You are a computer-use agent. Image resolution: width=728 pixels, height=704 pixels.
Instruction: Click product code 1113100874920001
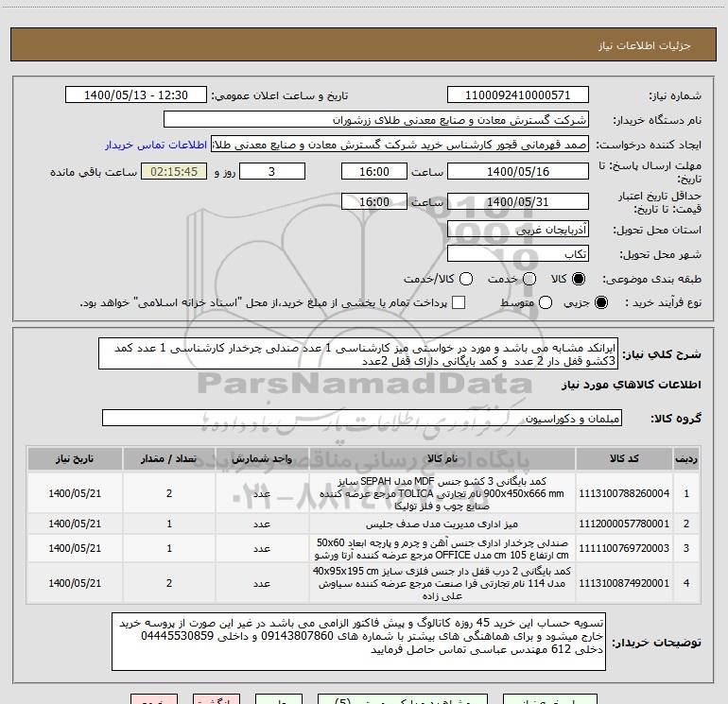624,583
